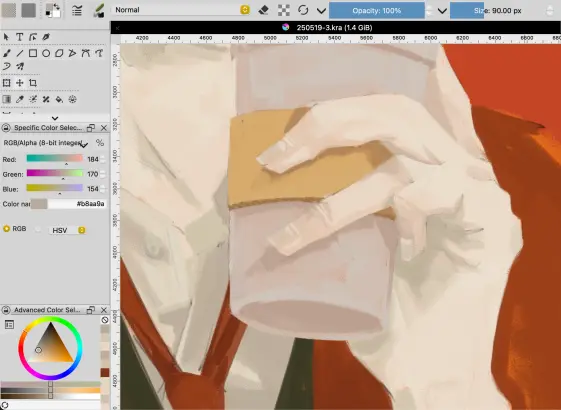
Task: Close the Advanced Color Selector docker
Action: pyautogui.click(x=104, y=310)
